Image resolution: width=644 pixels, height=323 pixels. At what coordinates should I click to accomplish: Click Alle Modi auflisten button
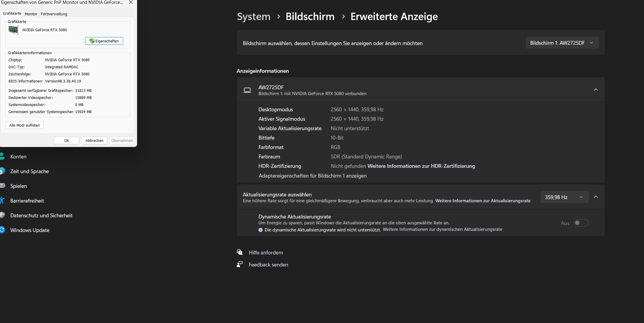point(24,125)
